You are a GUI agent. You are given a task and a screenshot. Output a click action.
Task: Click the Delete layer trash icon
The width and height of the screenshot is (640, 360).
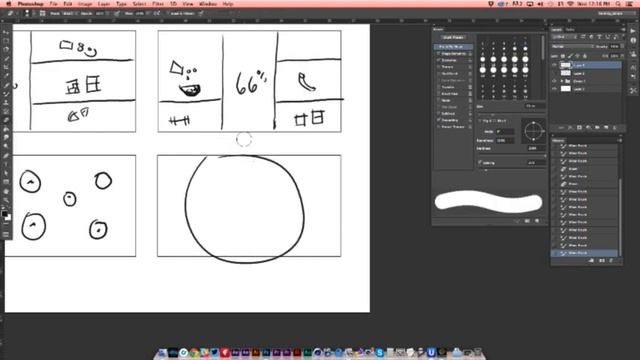(615, 128)
